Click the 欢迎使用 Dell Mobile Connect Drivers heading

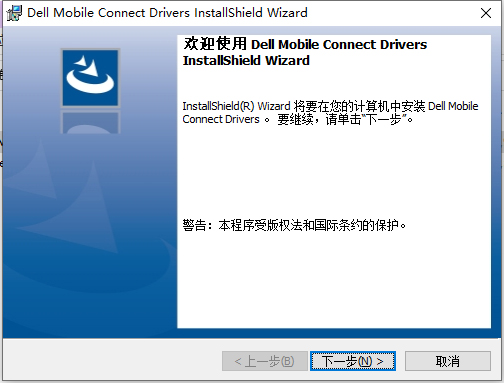click(305, 44)
